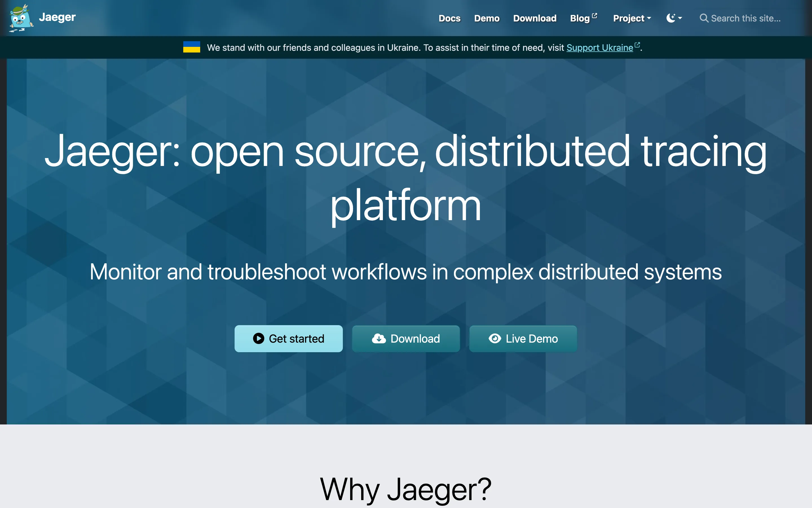The height and width of the screenshot is (508, 812).
Task: Focus the Search this site field
Action: (x=745, y=18)
